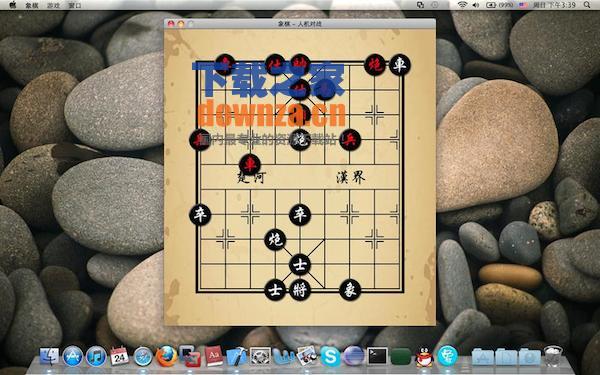The width and height of the screenshot is (600, 375).
Task: Select the black 將 general piece
Action: 300,290
